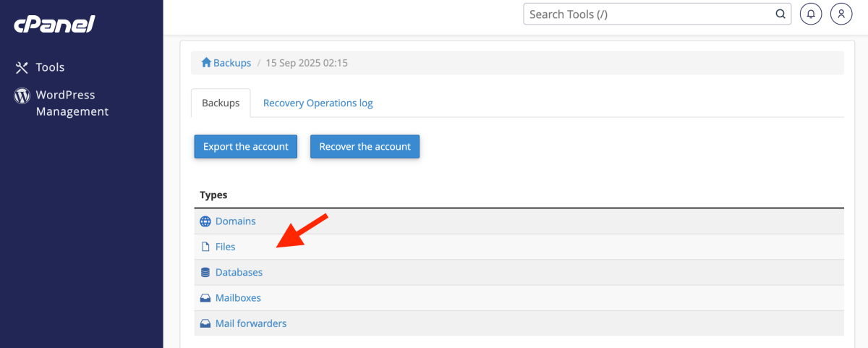Follow the Backups breadcrumb link
The image size is (868, 348).
coord(231,63)
